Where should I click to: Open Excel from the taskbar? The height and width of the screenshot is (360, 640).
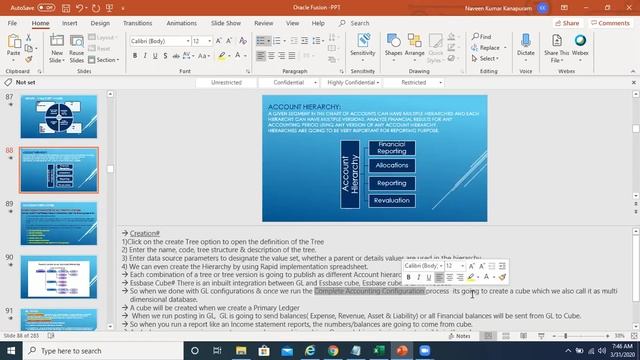click(x=379, y=351)
